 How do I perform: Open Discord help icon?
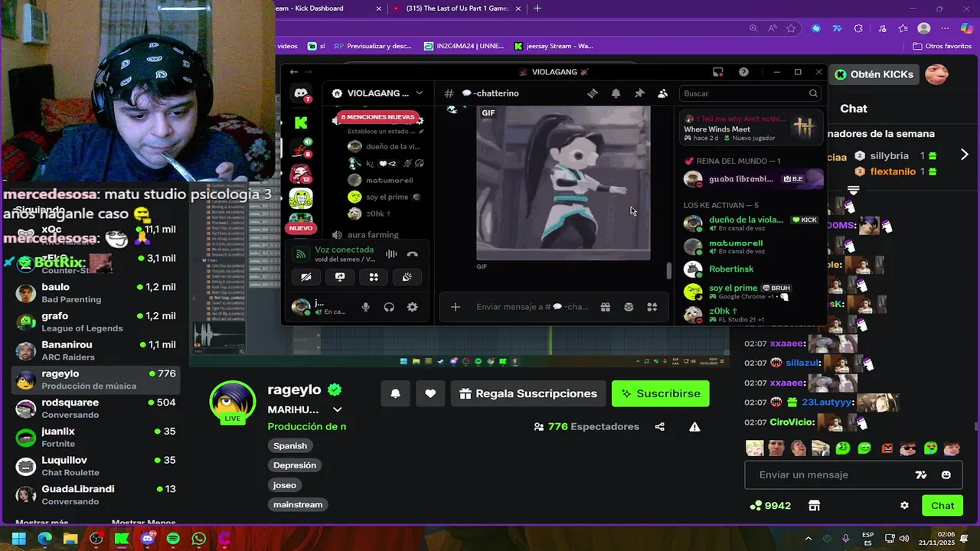(743, 72)
